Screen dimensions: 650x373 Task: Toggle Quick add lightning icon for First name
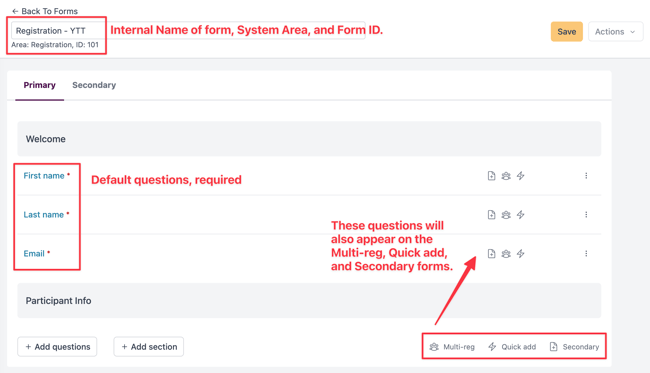[x=521, y=176]
